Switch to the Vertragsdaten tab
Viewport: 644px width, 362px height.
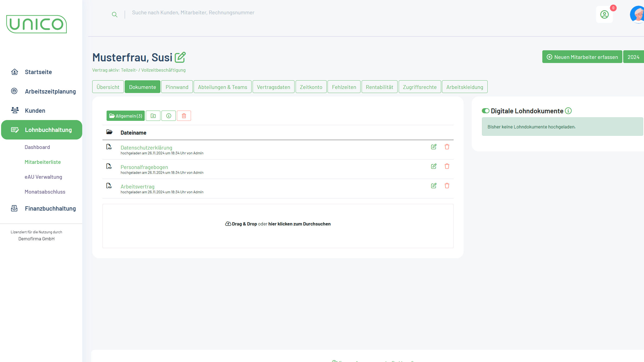click(x=273, y=87)
